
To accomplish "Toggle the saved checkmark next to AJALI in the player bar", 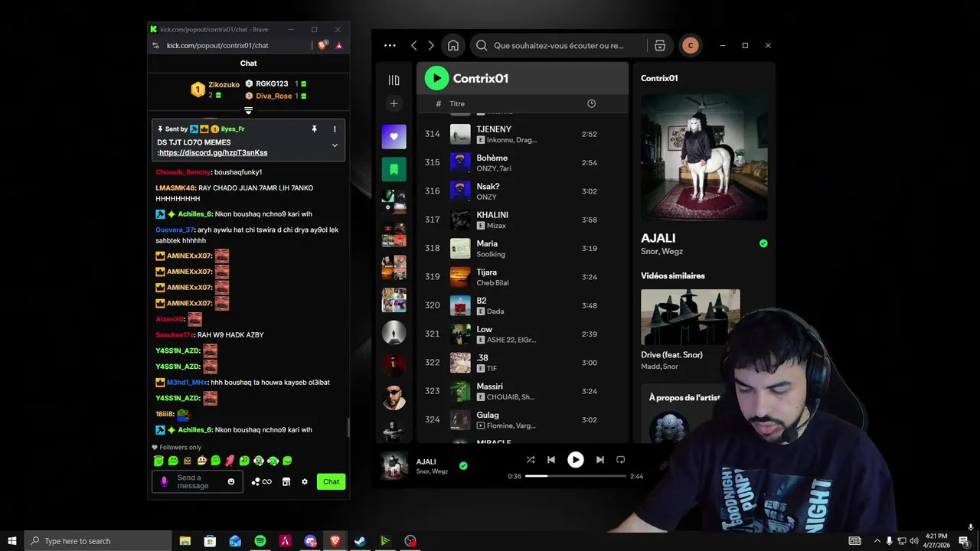I will point(463,465).
